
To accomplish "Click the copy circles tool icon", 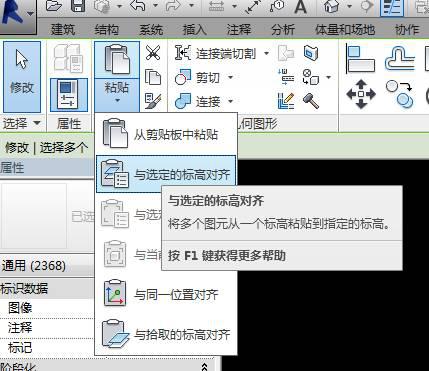I will pos(400,94).
